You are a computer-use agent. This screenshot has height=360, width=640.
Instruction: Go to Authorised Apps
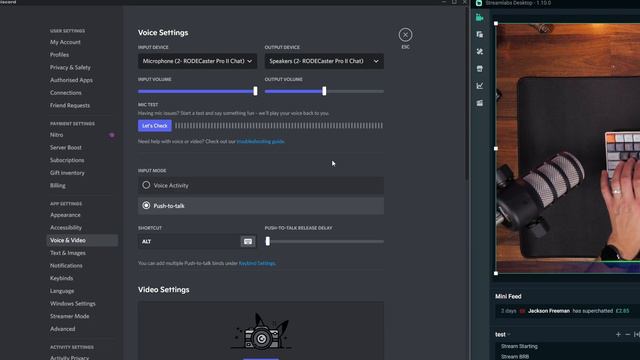pyautogui.click(x=71, y=80)
